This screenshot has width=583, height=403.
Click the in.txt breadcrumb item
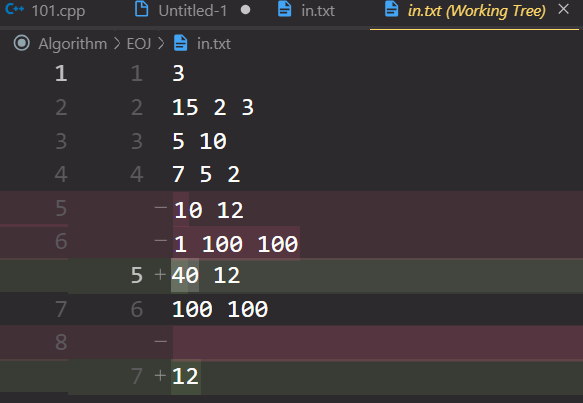point(214,44)
